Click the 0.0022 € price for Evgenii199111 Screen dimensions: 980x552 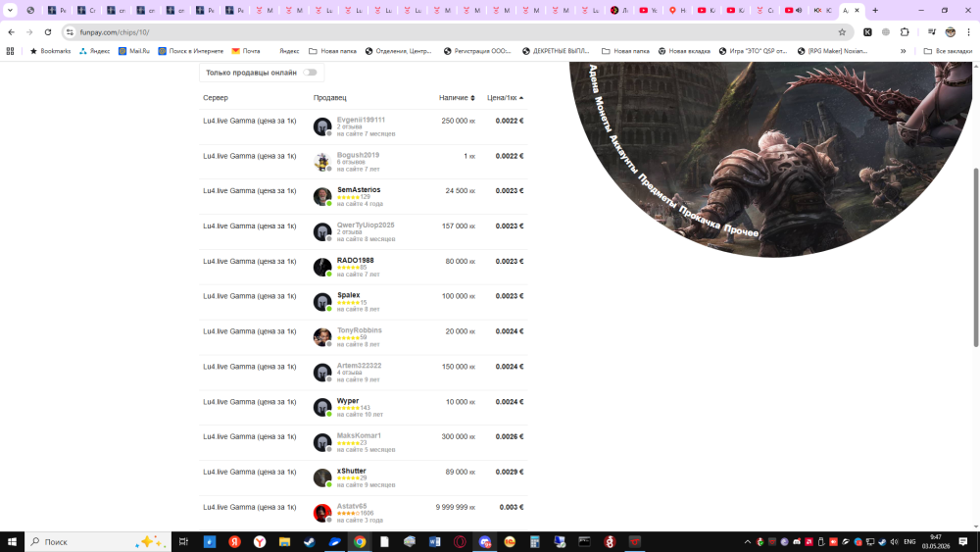click(510, 121)
